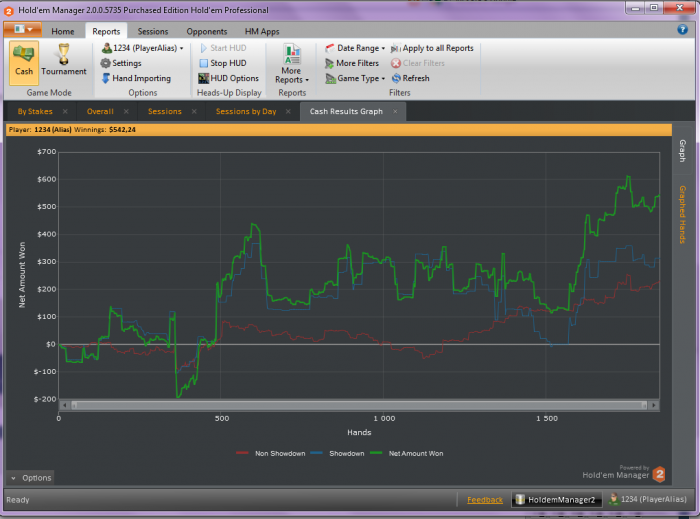This screenshot has height=519, width=700.
Task: Close the By Stakes tab
Action: (x=65, y=112)
